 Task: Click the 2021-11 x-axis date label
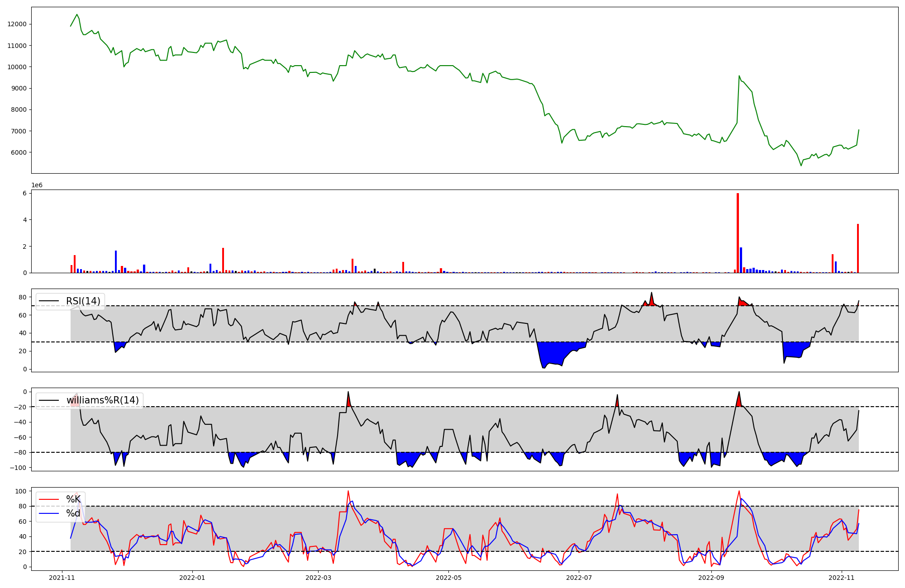point(62,578)
